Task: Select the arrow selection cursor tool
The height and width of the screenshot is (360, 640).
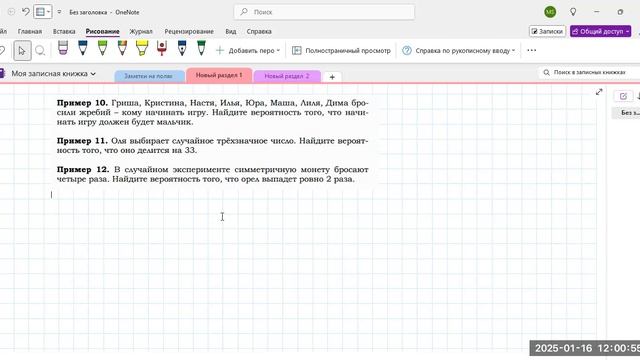Action: click(22, 51)
